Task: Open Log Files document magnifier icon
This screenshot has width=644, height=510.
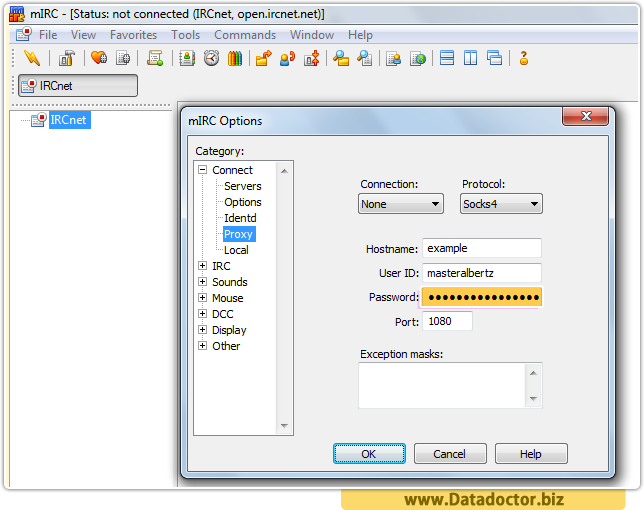Action: click(x=365, y=58)
